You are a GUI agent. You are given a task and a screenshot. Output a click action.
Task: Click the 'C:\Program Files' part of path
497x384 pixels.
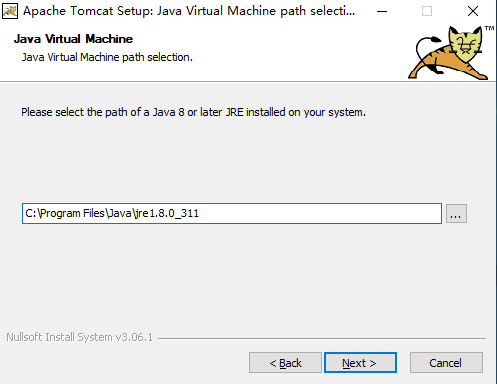(65, 213)
